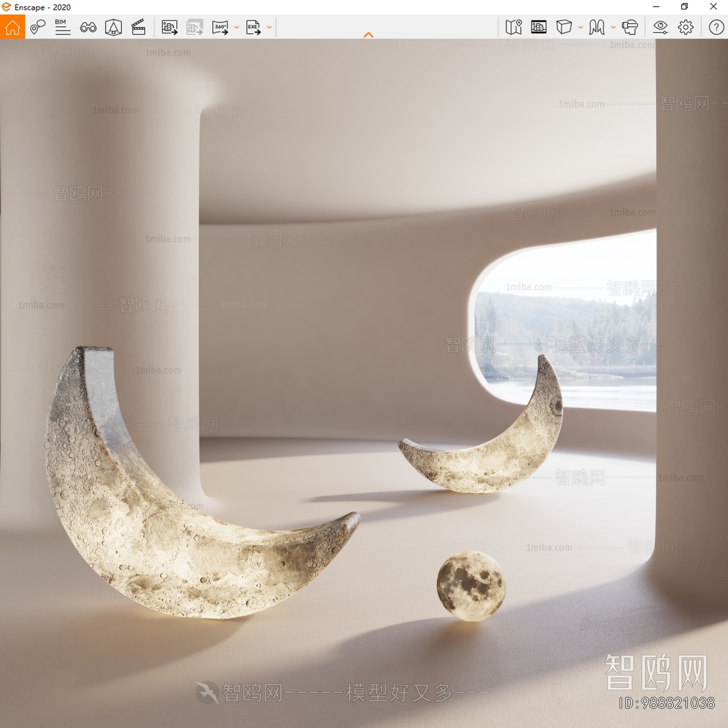Open collaborative annotations pin icon

tap(38, 27)
